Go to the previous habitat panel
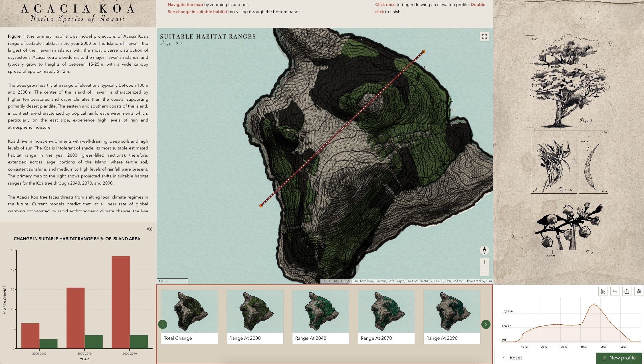The height and width of the screenshot is (364, 644). 163,324
